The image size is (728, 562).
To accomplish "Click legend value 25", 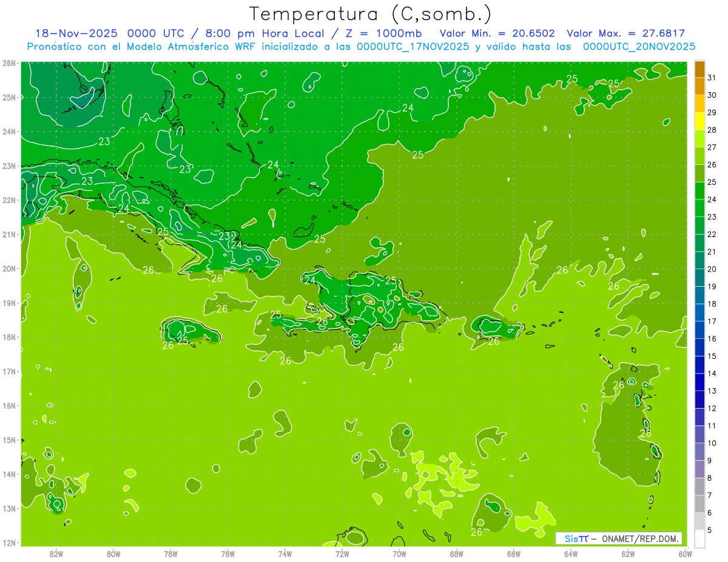I will 712,182.
